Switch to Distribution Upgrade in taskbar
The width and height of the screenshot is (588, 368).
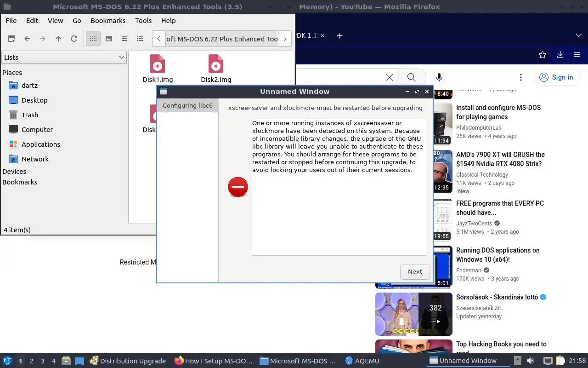(x=128, y=361)
